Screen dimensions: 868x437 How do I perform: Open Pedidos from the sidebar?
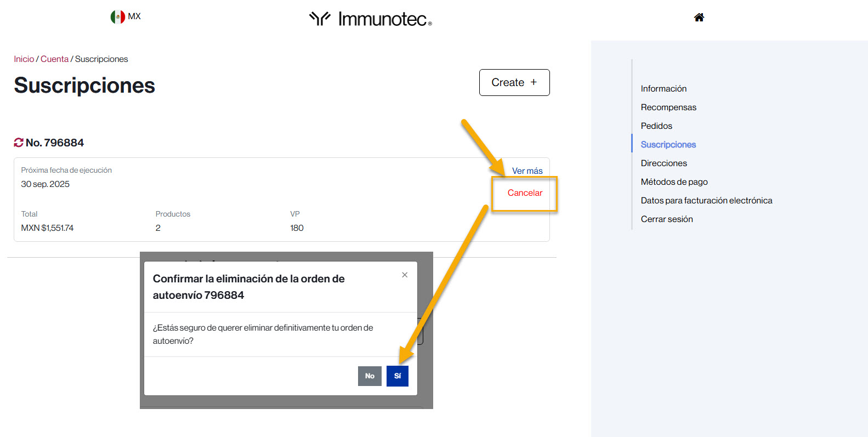point(656,126)
